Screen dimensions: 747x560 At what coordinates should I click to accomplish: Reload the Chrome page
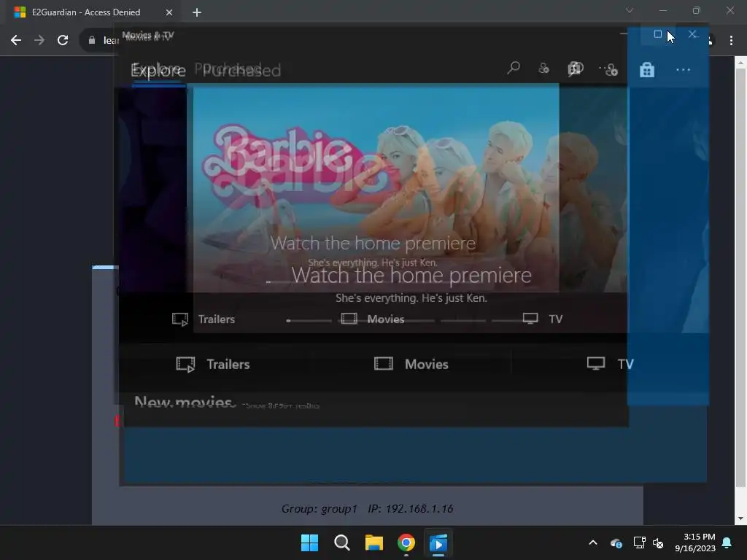point(63,40)
